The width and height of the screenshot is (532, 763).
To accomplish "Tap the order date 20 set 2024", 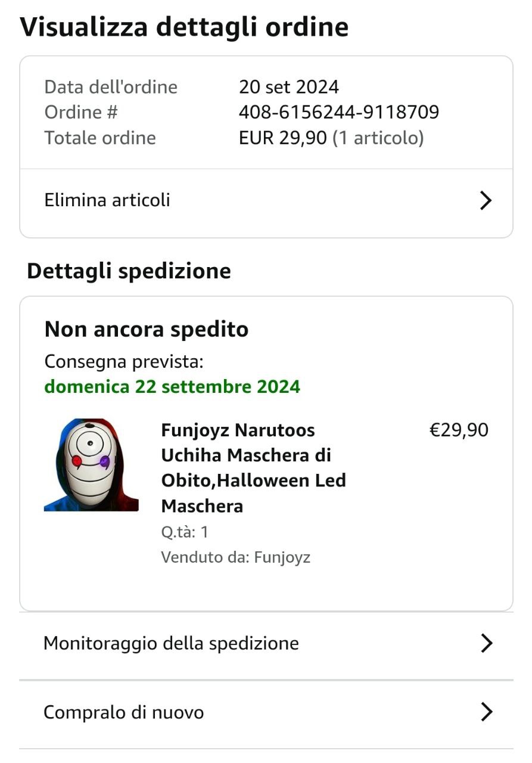I will (x=289, y=87).
